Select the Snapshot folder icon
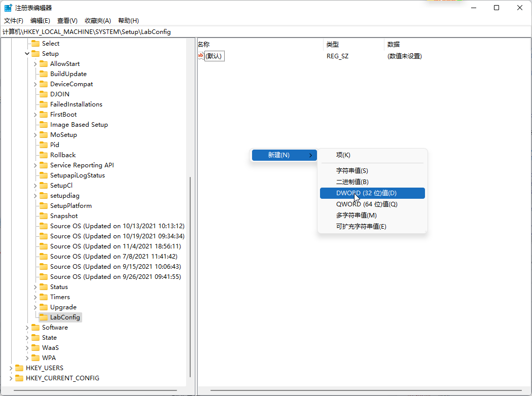The image size is (532, 396). tap(44, 216)
